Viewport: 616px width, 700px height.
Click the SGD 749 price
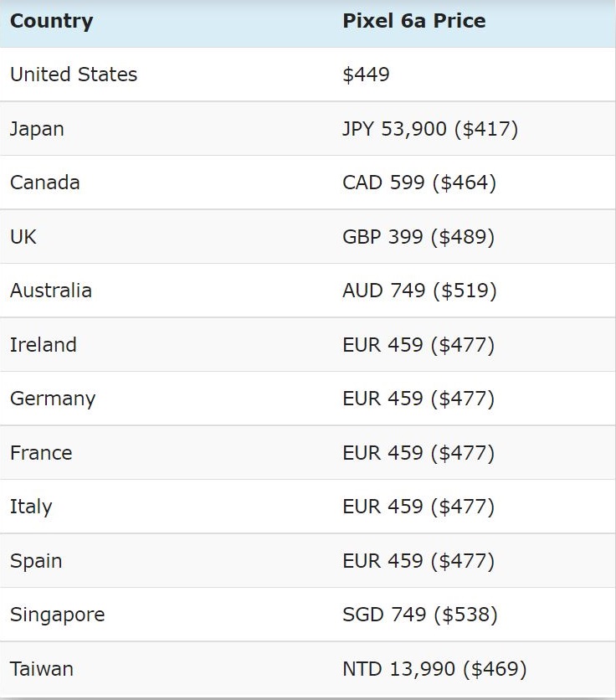[420, 615]
